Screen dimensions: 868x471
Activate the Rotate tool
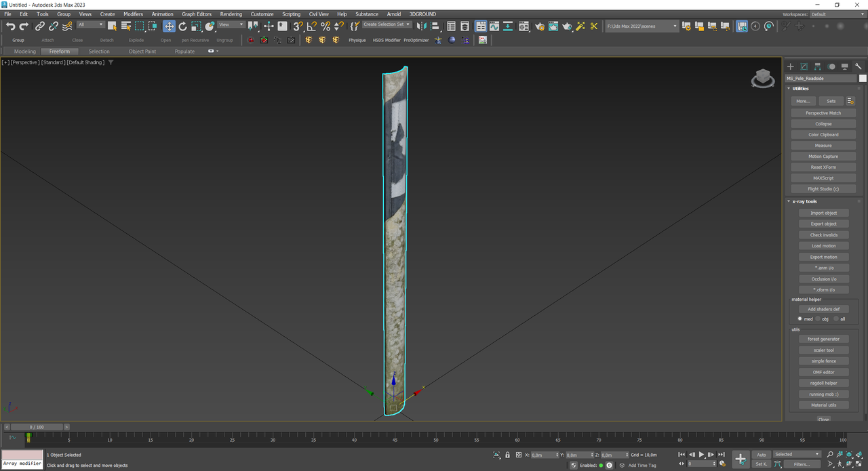(x=182, y=26)
